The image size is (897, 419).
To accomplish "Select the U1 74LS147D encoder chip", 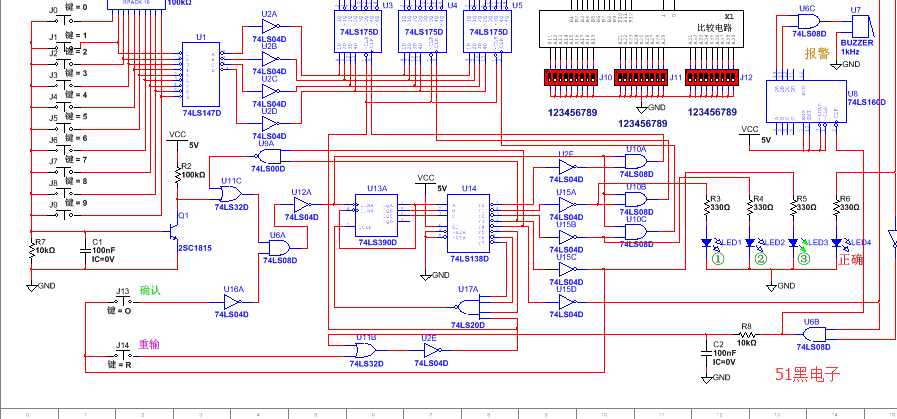I will pos(201,74).
